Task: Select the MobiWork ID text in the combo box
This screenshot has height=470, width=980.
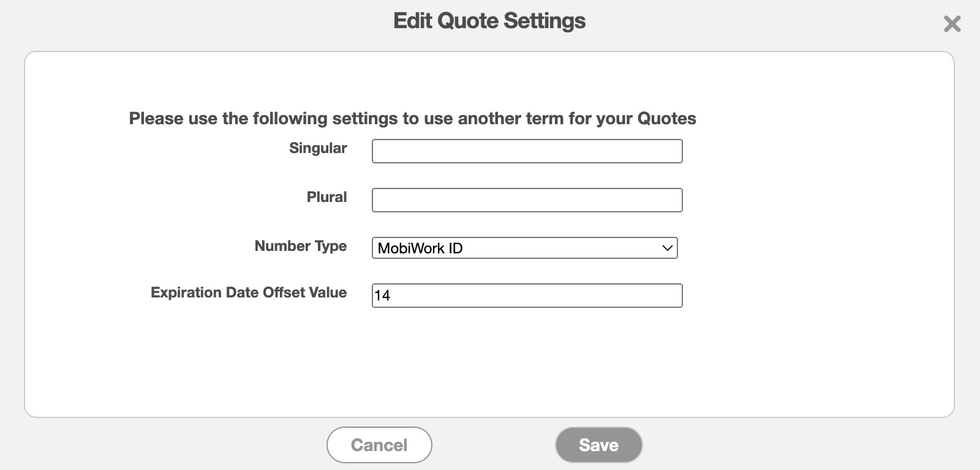Action: [x=420, y=248]
